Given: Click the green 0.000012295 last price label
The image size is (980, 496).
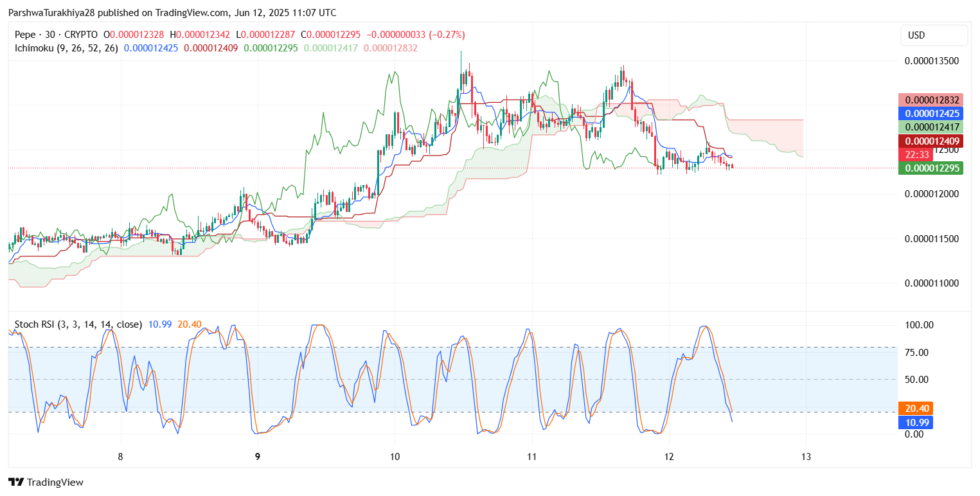Looking at the screenshot, I should point(932,168).
